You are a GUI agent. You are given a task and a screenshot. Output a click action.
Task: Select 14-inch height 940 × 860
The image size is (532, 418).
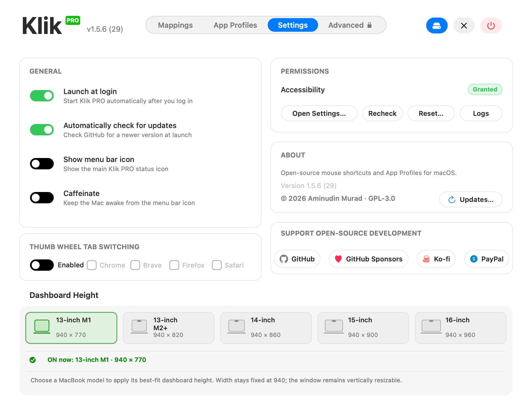click(266, 328)
